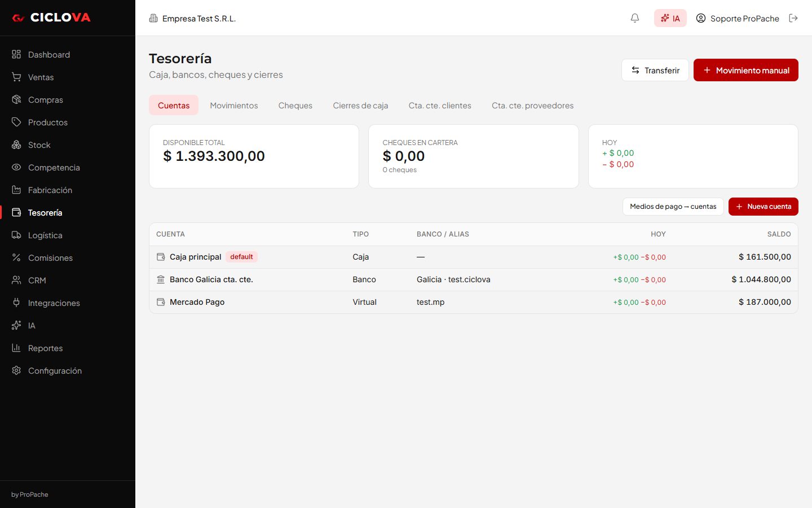Open the Cta. cte. clientes tab

coord(440,106)
